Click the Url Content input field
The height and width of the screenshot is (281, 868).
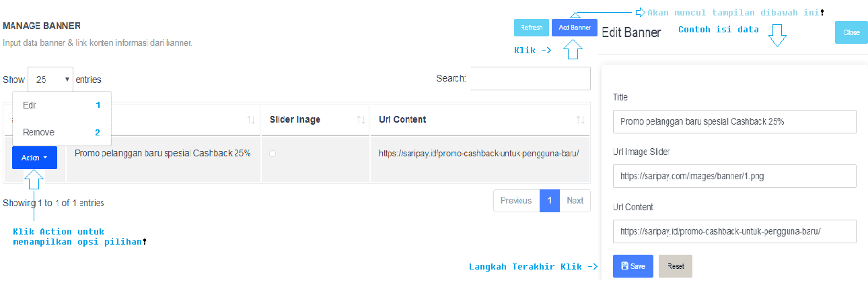[x=734, y=231]
